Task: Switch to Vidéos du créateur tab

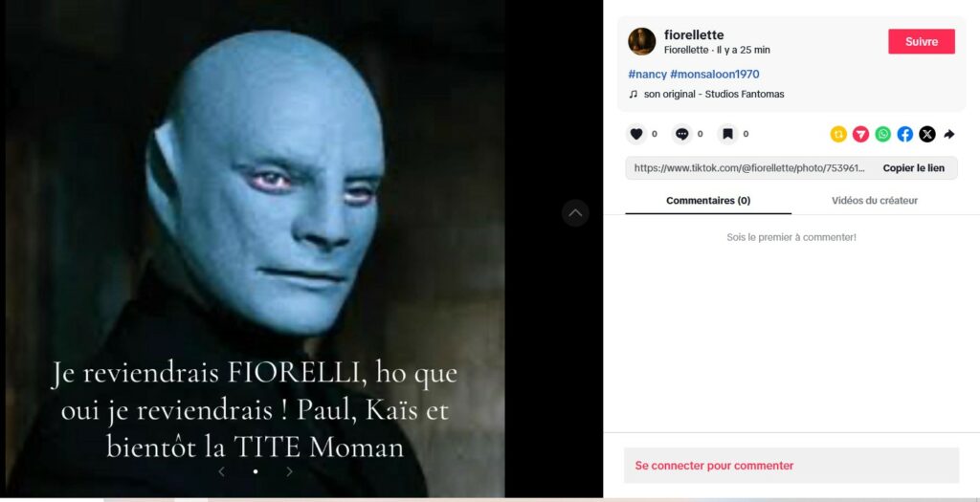Action: [875, 201]
